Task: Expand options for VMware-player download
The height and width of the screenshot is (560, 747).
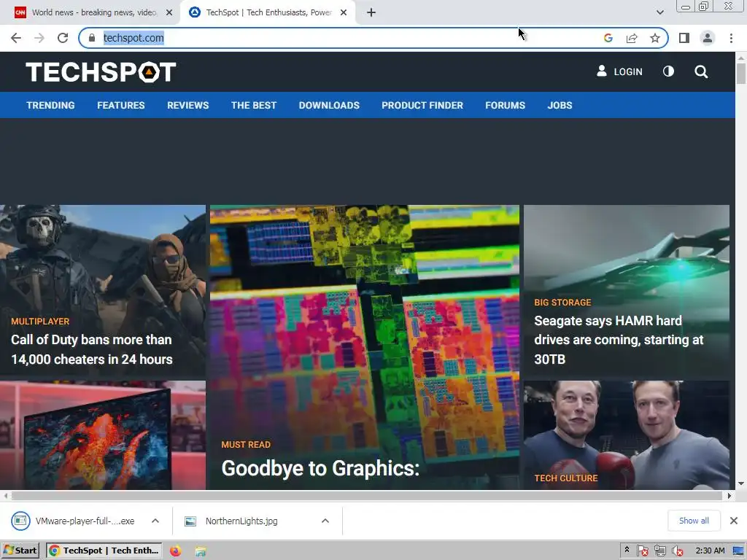Action: click(x=155, y=521)
